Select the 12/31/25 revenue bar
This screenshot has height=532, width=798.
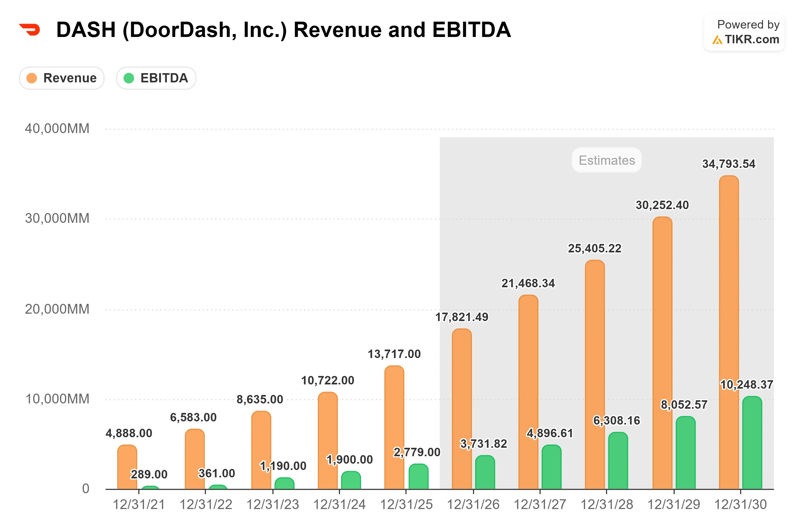394,427
